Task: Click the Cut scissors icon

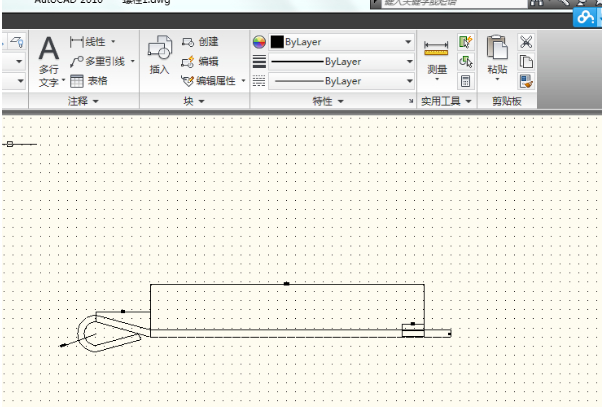Action: (526, 42)
